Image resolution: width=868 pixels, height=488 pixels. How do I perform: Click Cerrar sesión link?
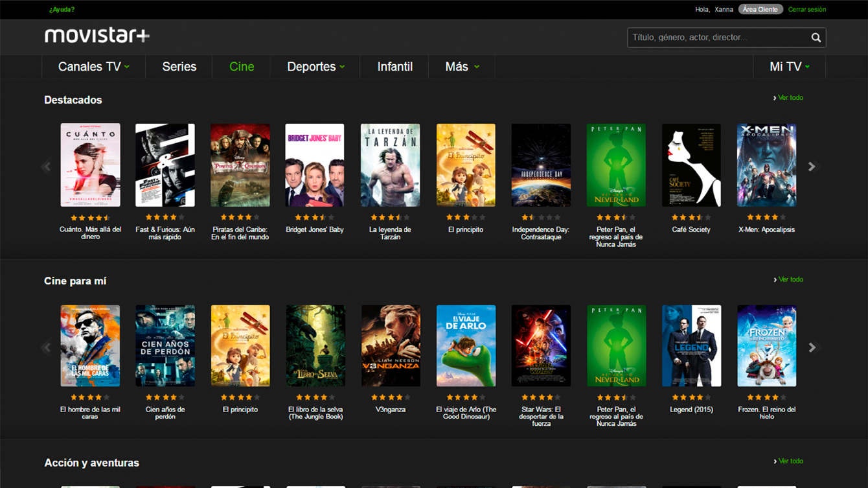coord(807,10)
